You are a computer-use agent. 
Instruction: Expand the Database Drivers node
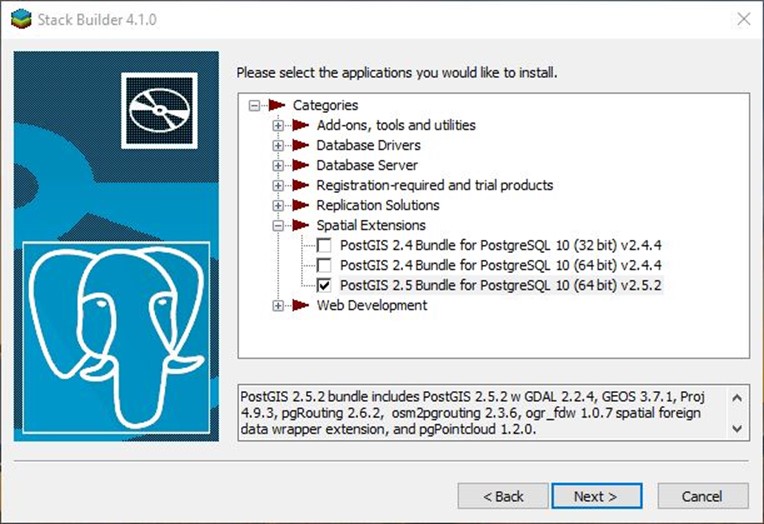(x=278, y=145)
